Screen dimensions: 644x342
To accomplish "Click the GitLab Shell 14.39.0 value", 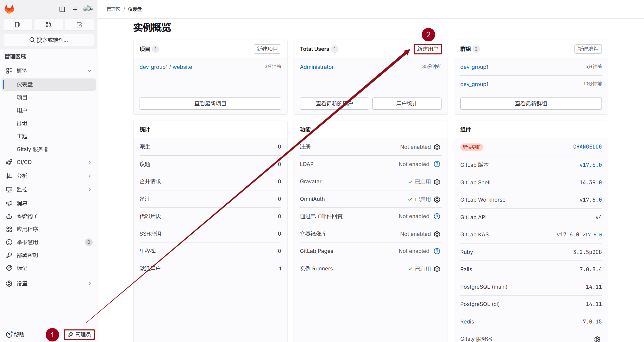I will click(590, 183).
